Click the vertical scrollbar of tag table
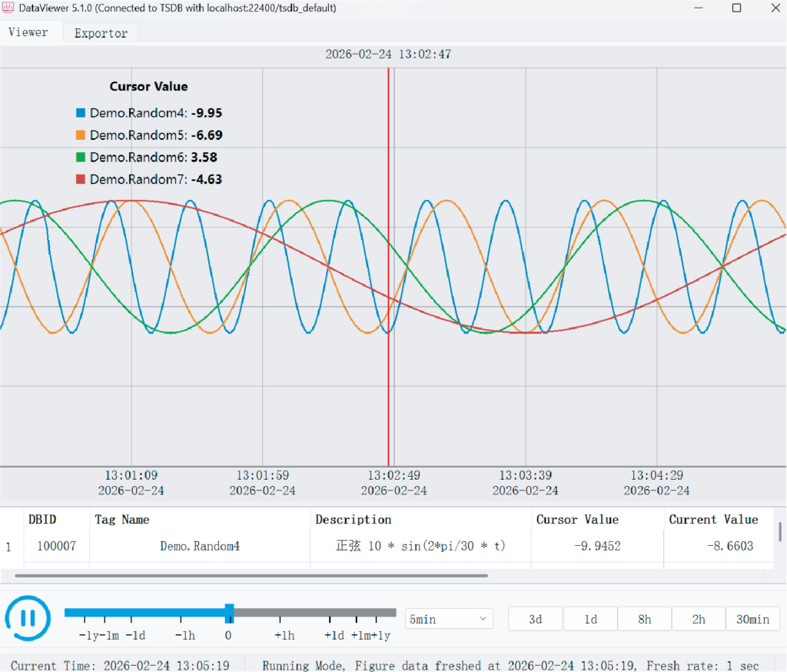The height and width of the screenshot is (672, 787). click(x=780, y=531)
